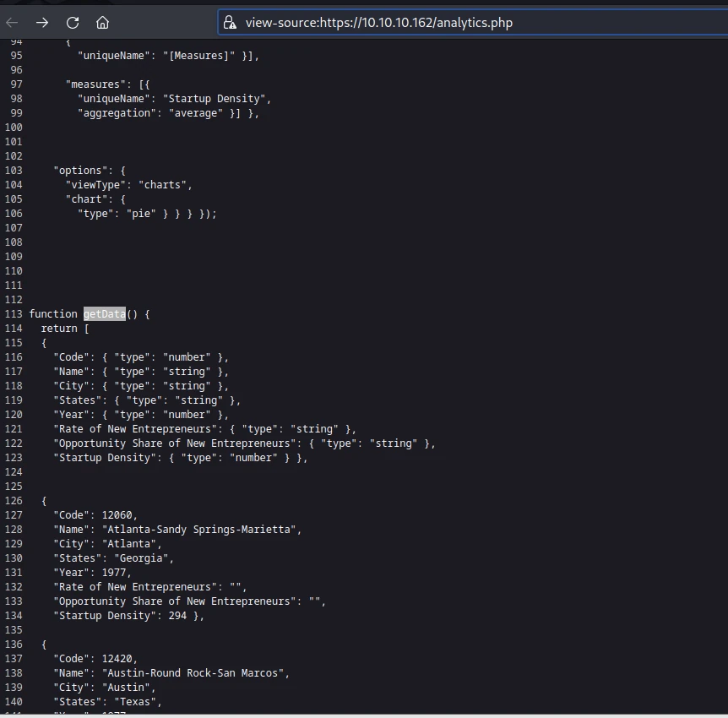Screen dimensions: 728x718
Task: Click the "Austin" city value
Action: pos(125,688)
